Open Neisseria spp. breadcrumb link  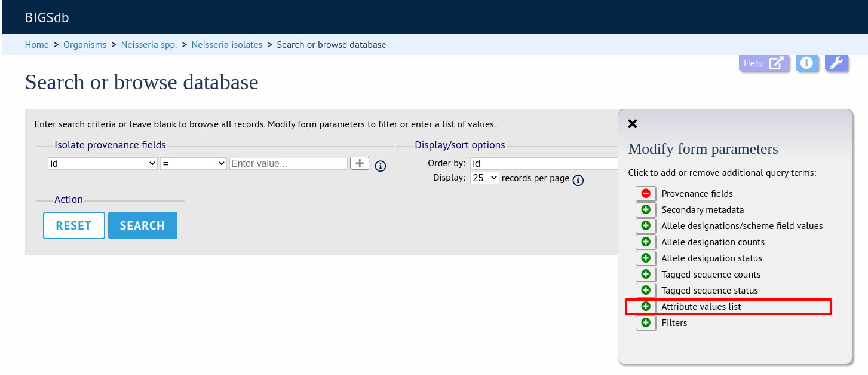[x=149, y=45]
